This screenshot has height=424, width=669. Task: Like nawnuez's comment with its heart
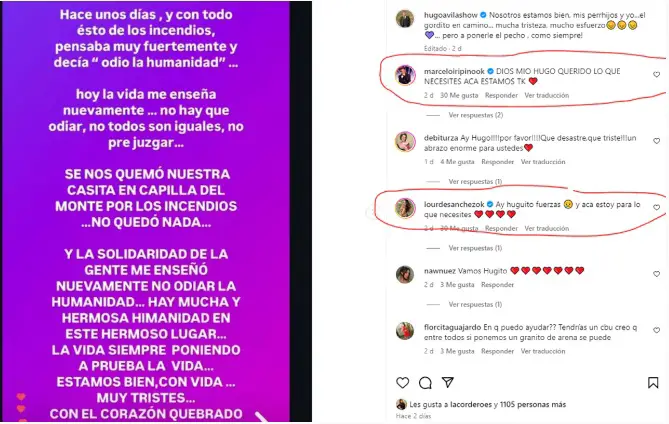(x=656, y=274)
